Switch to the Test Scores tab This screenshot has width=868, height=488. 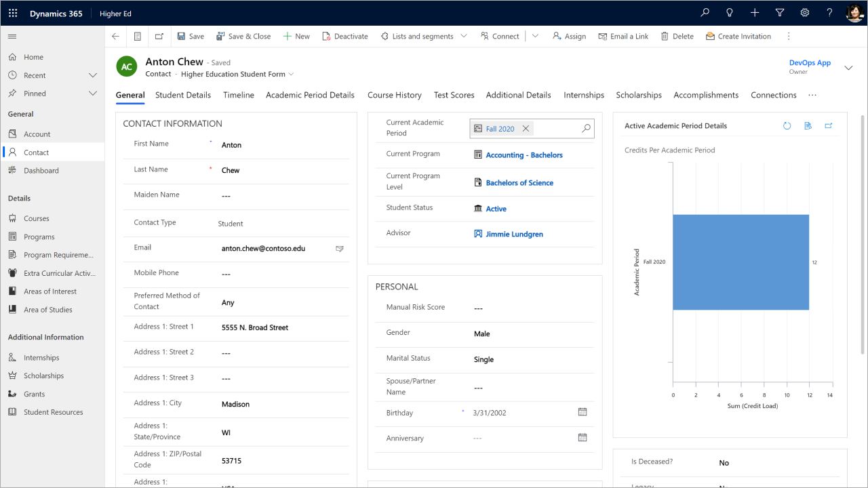tap(454, 95)
